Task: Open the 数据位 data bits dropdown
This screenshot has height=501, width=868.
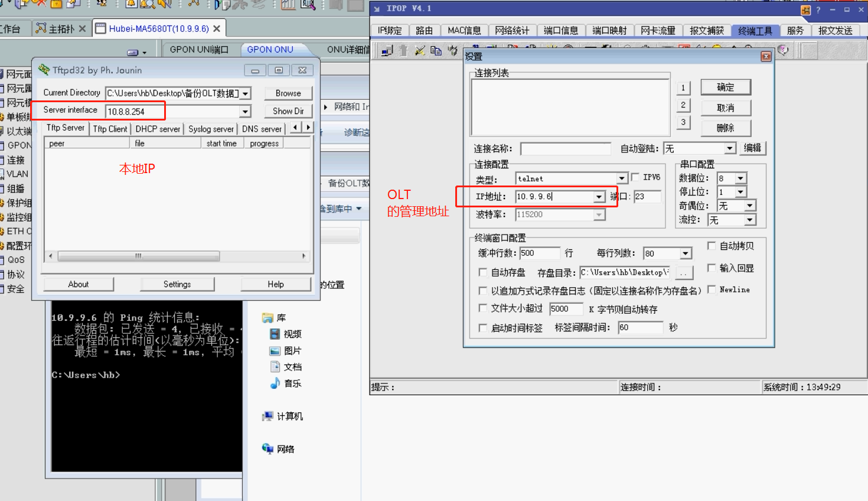Action: (740, 178)
